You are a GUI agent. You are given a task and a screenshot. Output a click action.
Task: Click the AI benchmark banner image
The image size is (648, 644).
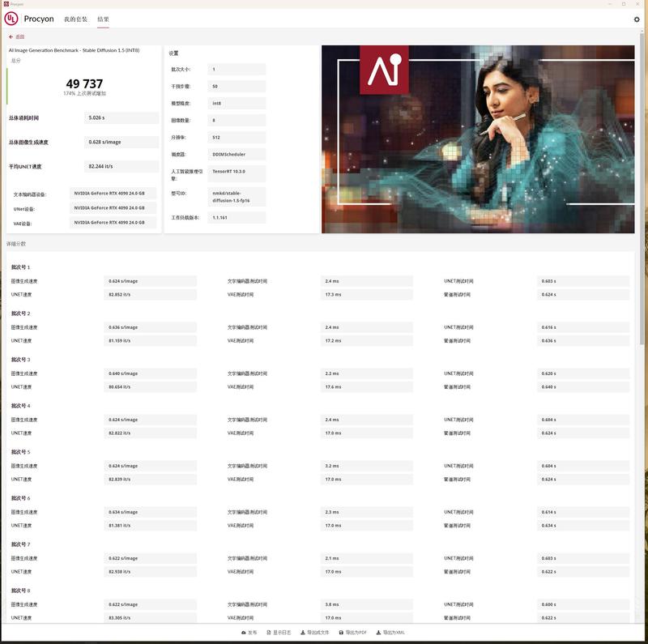(478, 139)
